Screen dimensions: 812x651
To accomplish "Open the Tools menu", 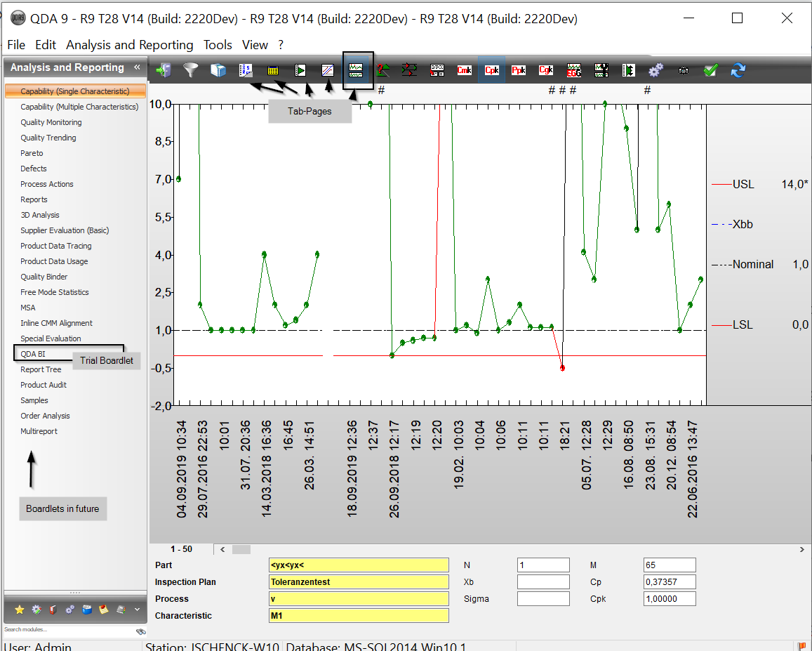I will 218,45.
